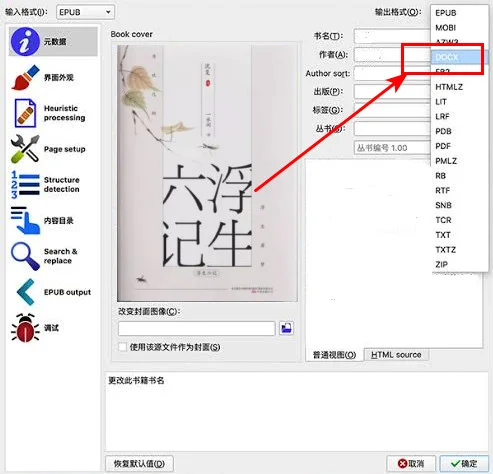493x474 pixels.
Task: Switch to the 普通视图 tab
Action: pyautogui.click(x=334, y=355)
